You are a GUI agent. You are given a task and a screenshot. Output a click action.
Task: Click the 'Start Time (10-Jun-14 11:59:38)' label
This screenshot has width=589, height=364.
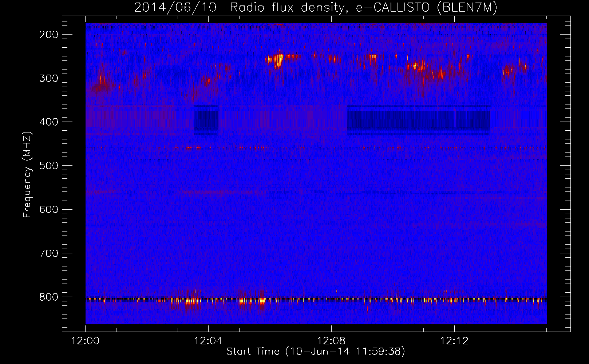tap(316, 352)
